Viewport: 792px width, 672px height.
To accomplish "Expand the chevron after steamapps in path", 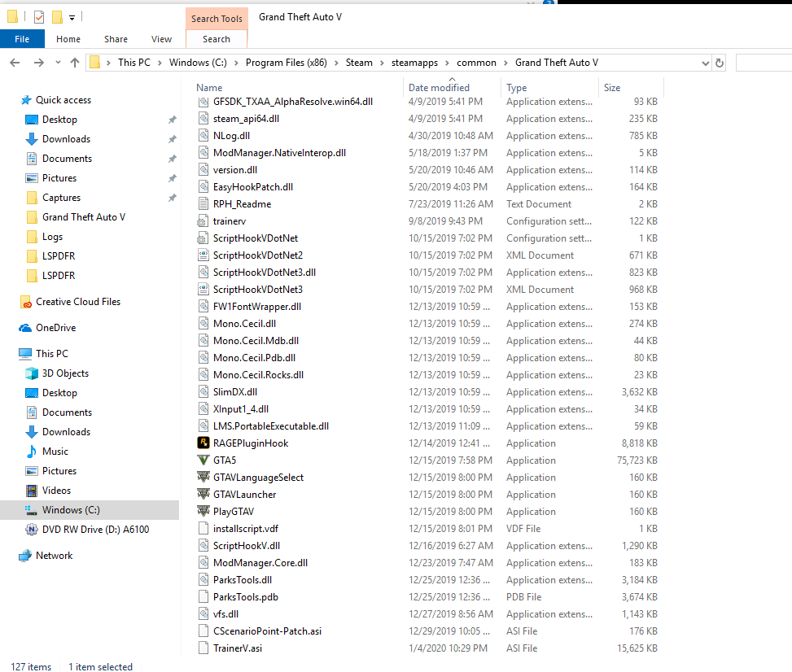I will click(447, 63).
